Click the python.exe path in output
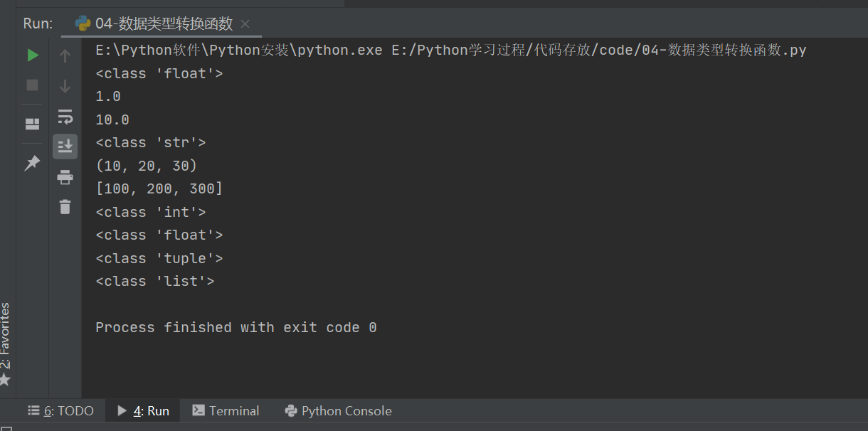This screenshot has height=431, width=868. tap(239, 50)
